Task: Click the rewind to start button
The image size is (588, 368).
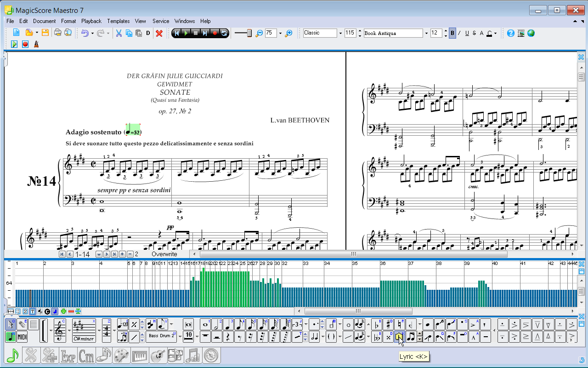Action: point(176,33)
